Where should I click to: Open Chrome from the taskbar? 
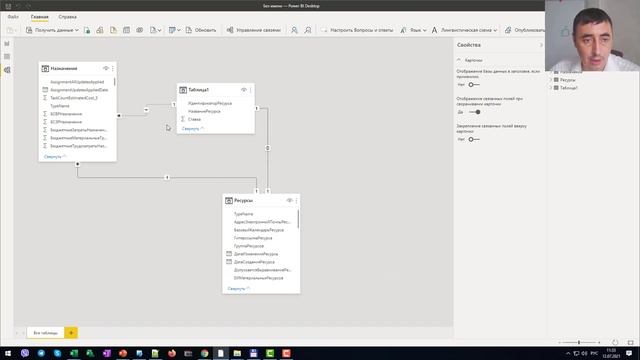(204, 353)
